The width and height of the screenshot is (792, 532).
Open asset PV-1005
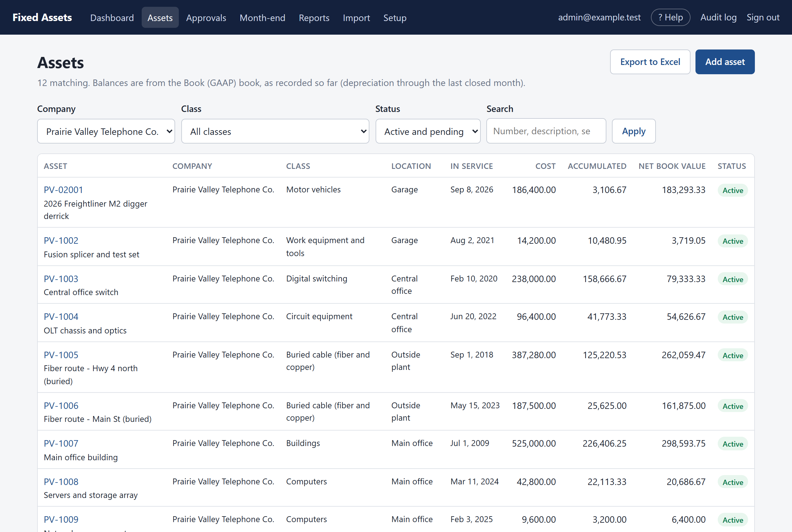[61, 355]
